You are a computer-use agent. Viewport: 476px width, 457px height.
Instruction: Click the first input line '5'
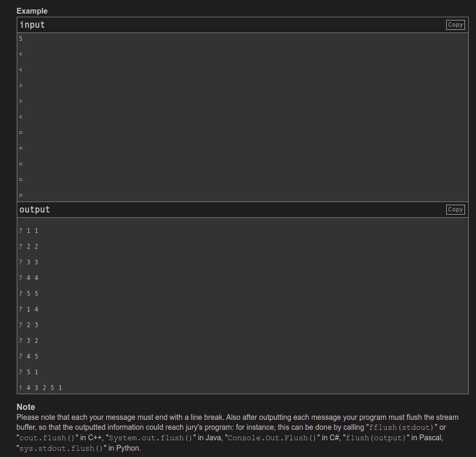coord(20,39)
